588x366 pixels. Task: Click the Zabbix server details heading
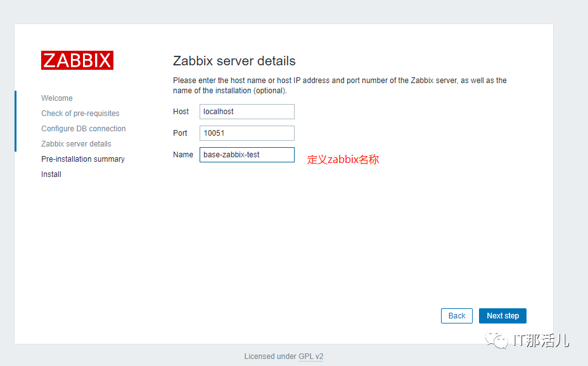pos(234,61)
